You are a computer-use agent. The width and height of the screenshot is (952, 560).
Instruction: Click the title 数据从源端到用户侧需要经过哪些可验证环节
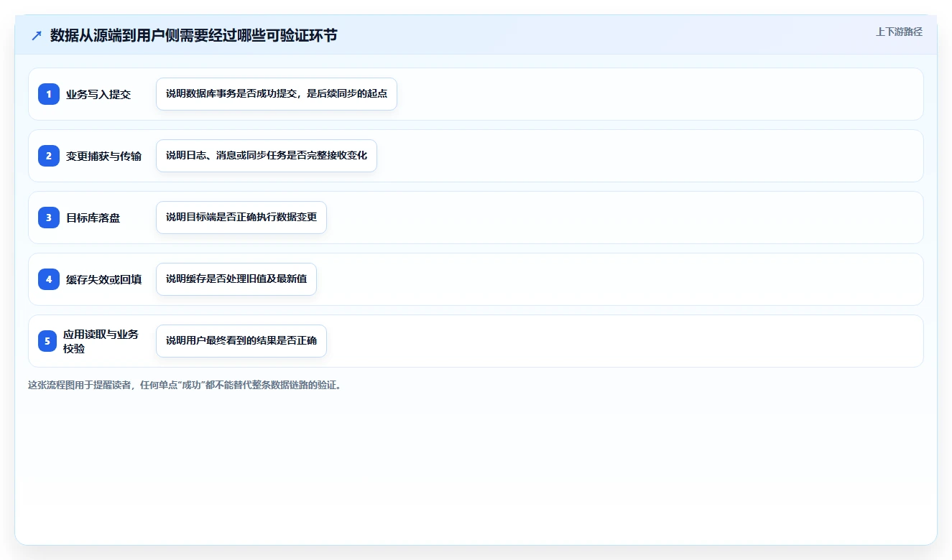(194, 35)
